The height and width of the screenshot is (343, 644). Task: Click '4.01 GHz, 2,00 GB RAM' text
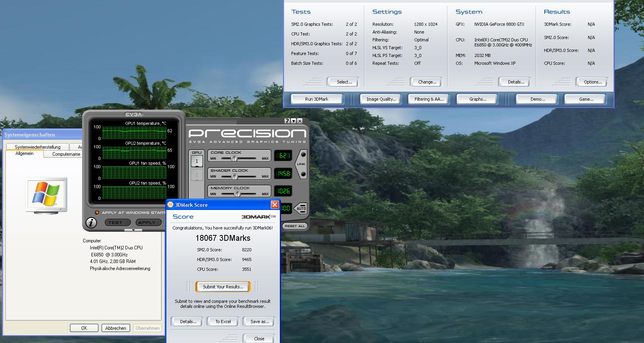113,261
